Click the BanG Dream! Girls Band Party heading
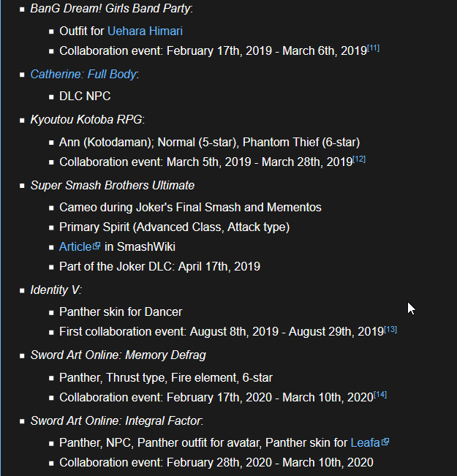 point(110,9)
